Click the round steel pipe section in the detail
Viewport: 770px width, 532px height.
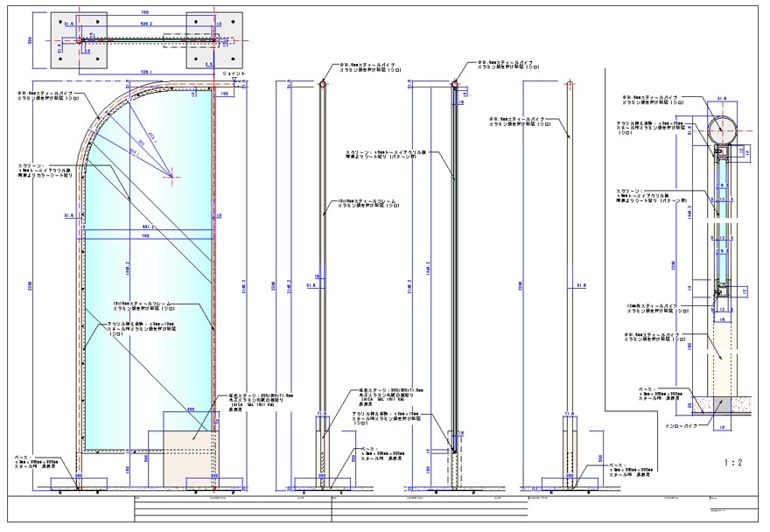click(722, 130)
